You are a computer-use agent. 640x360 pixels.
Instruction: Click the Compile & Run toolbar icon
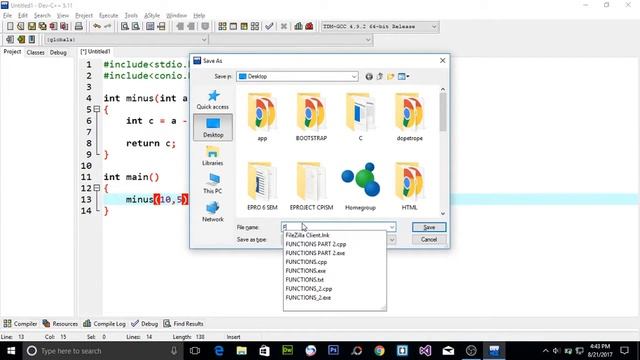click(x=244, y=27)
